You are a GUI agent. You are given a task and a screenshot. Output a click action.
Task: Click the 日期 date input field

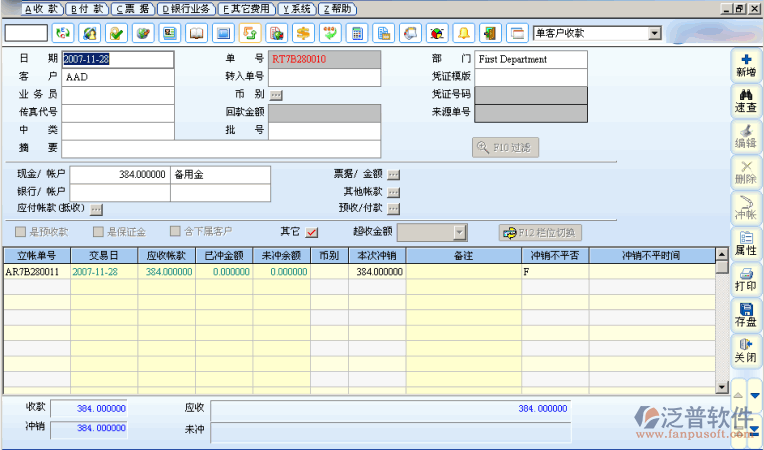117,59
